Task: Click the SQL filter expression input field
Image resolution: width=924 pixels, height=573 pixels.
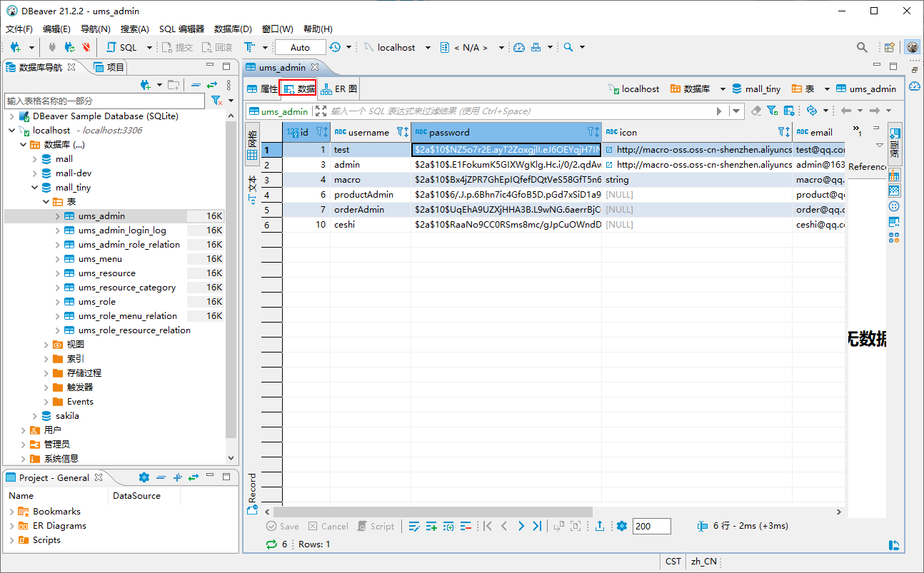Action: point(521,111)
